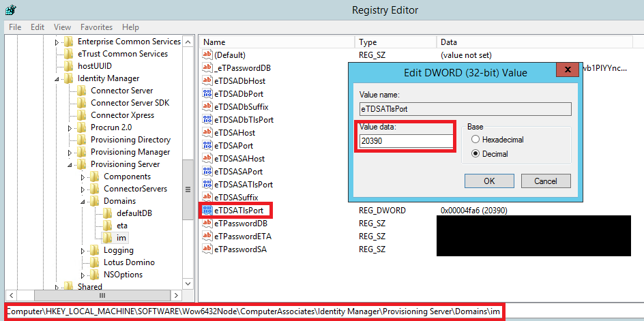Click the _eTPasswordDB string value icon
Image resolution: width=644 pixels, height=321 pixels.
207,67
